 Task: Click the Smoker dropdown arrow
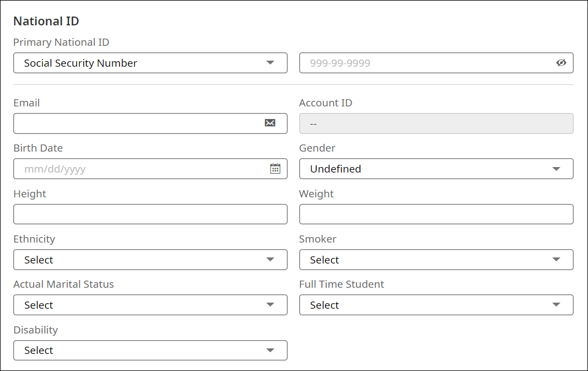556,260
